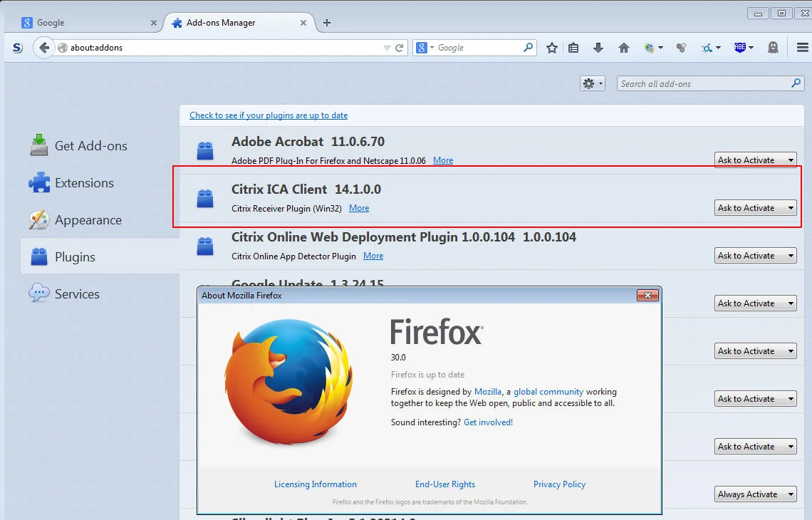Click More link for Citrix Online App Detector
Screen dimensions: 812x520
373,256
